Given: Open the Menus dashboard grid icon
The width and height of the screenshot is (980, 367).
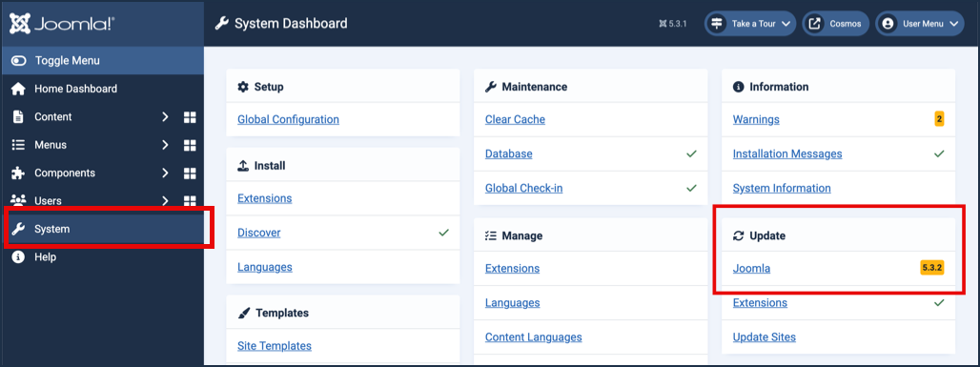Looking at the screenshot, I should [190, 145].
